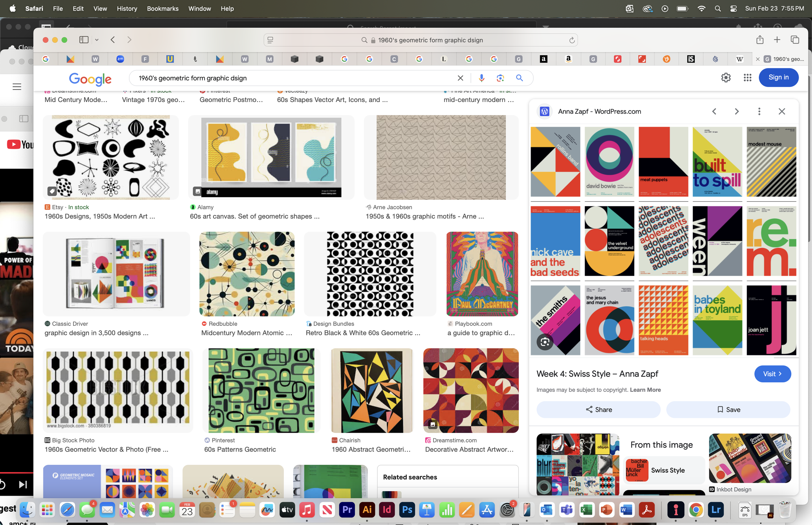Screen dimensions: 812x525
Task: Open Design Bundles black white geometric image
Action: click(370, 274)
